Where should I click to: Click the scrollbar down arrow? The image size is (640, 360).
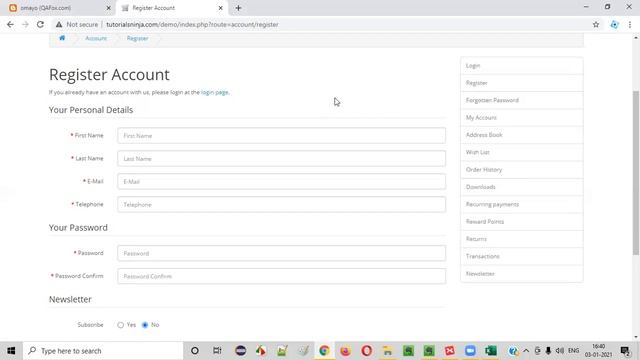tap(636, 337)
